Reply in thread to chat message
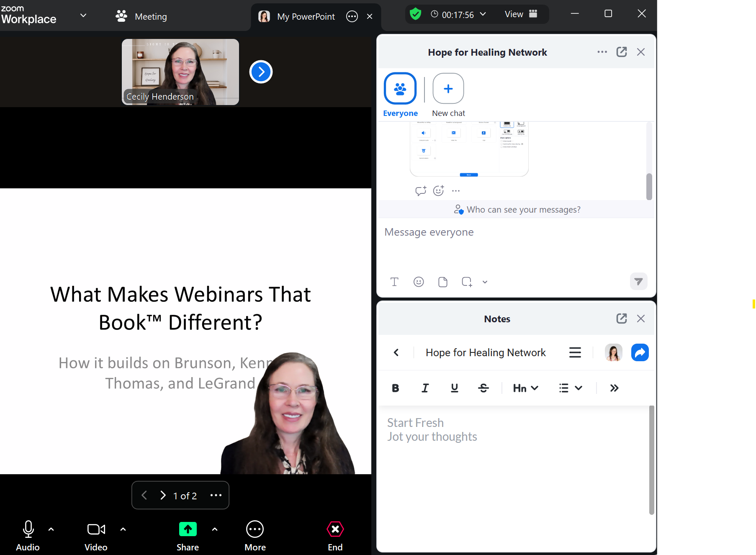Screen dimensions: 756x555 421,191
